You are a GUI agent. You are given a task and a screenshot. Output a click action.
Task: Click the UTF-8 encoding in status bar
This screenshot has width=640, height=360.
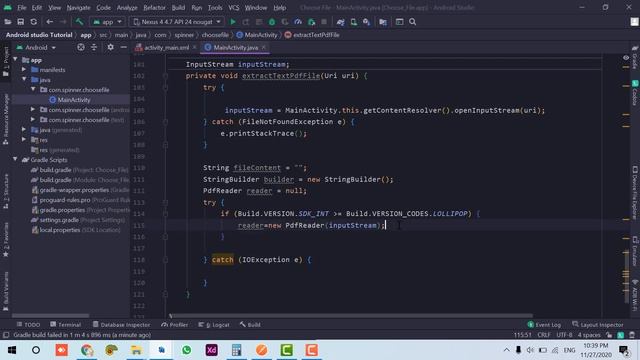(x=564, y=335)
